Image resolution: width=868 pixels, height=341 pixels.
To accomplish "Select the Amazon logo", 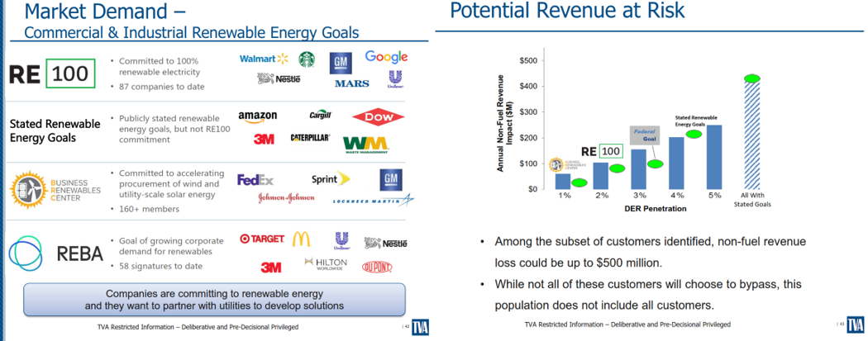I will tap(257, 117).
